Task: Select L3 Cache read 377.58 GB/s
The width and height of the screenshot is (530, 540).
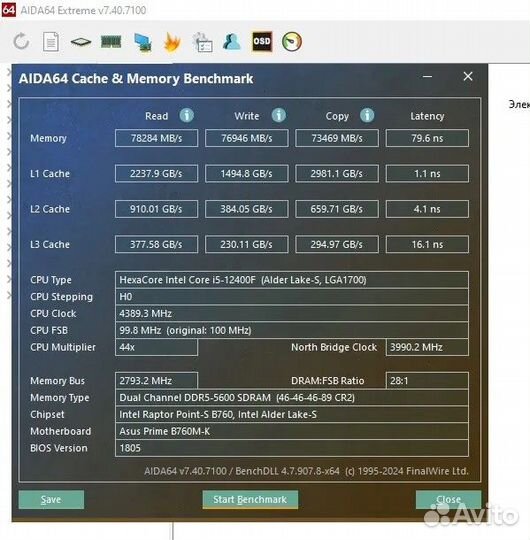Action: point(156,245)
